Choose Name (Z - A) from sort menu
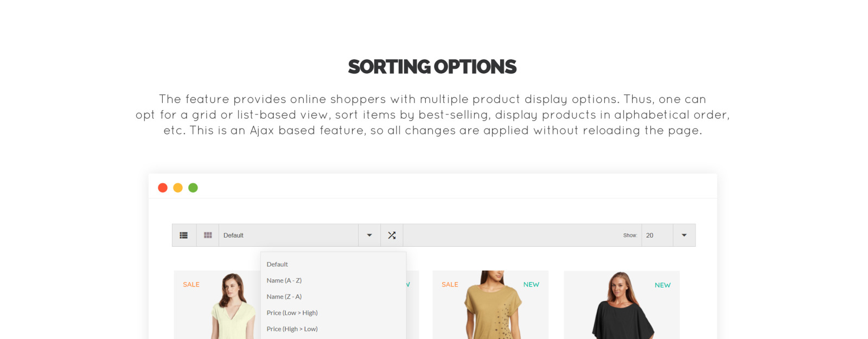Screen dimensions: 868x339 click(x=283, y=297)
